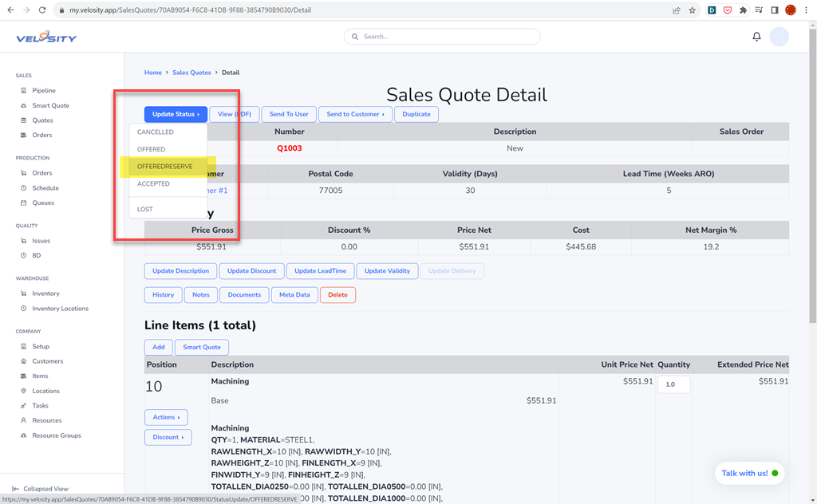Click the Resource Groups sidebar icon
Screen dimensions: 817x504
pos(24,435)
